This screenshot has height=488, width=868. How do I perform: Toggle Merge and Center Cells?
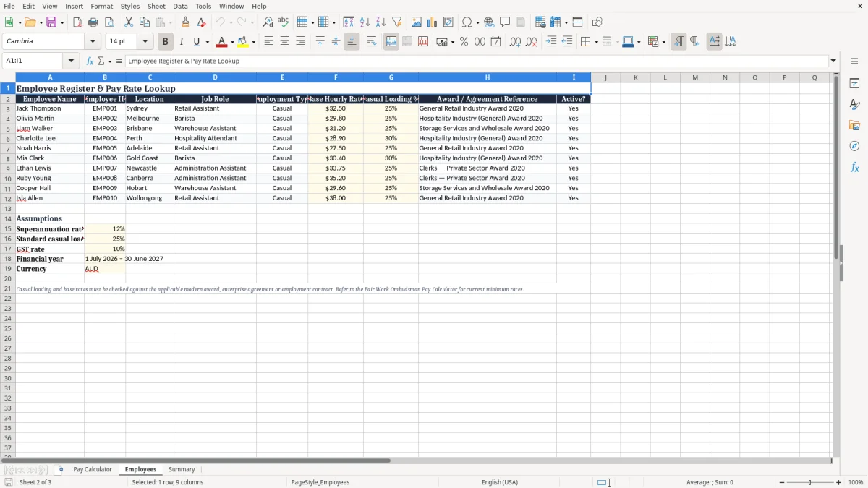(391, 42)
